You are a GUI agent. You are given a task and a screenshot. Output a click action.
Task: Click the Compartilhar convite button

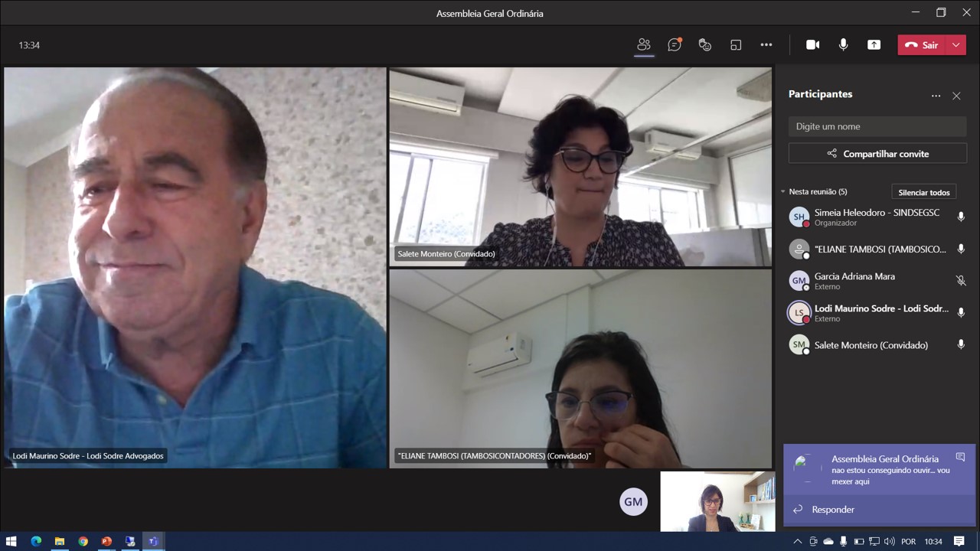click(x=877, y=154)
